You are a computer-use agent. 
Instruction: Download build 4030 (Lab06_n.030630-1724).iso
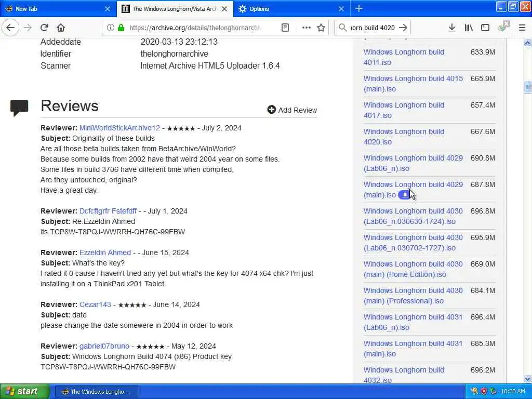(x=413, y=216)
